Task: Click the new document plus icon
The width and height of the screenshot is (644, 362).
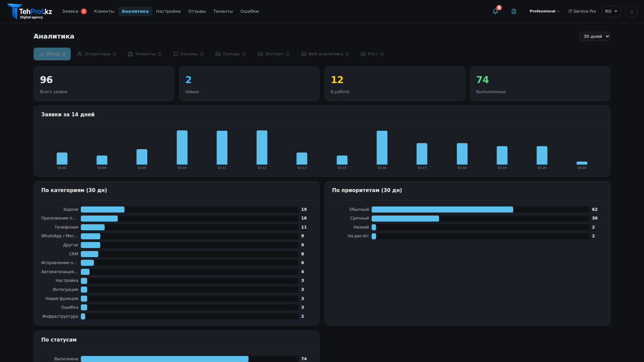Action: (514, 11)
